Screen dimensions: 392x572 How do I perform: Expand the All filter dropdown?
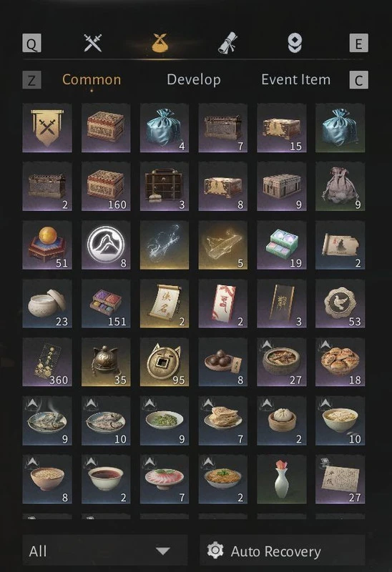(x=105, y=551)
